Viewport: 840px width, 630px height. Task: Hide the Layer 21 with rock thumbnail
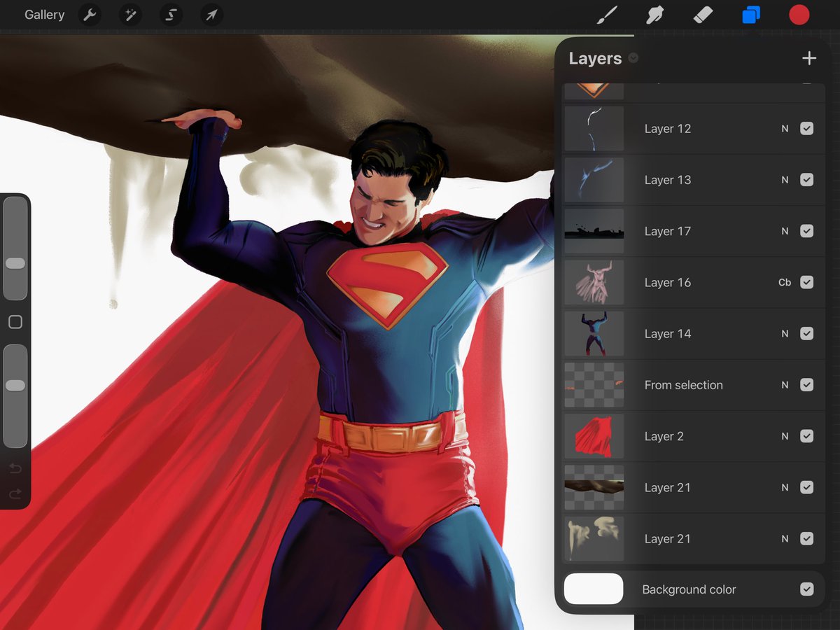click(806, 487)
